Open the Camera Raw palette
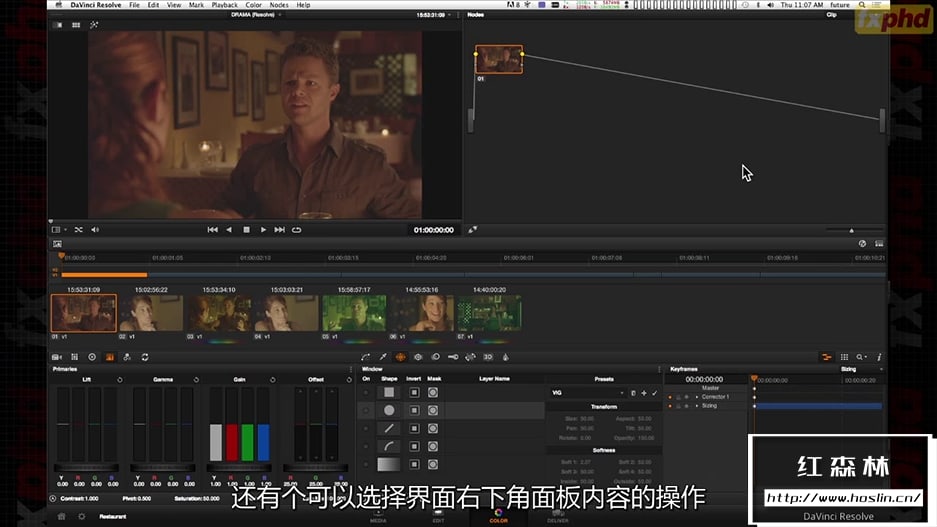937x527 pixels. click(57, 357)
